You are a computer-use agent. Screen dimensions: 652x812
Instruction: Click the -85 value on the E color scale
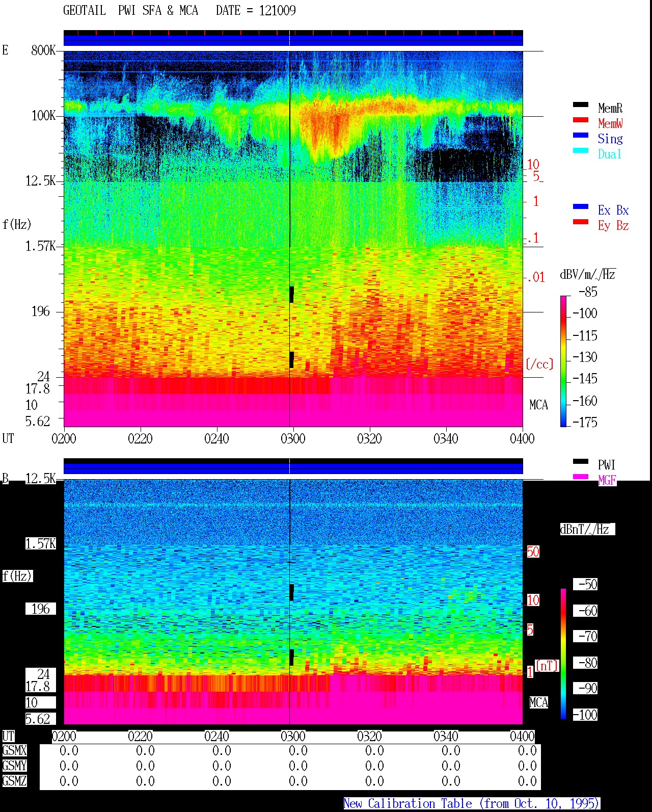[x=588, y=292]
